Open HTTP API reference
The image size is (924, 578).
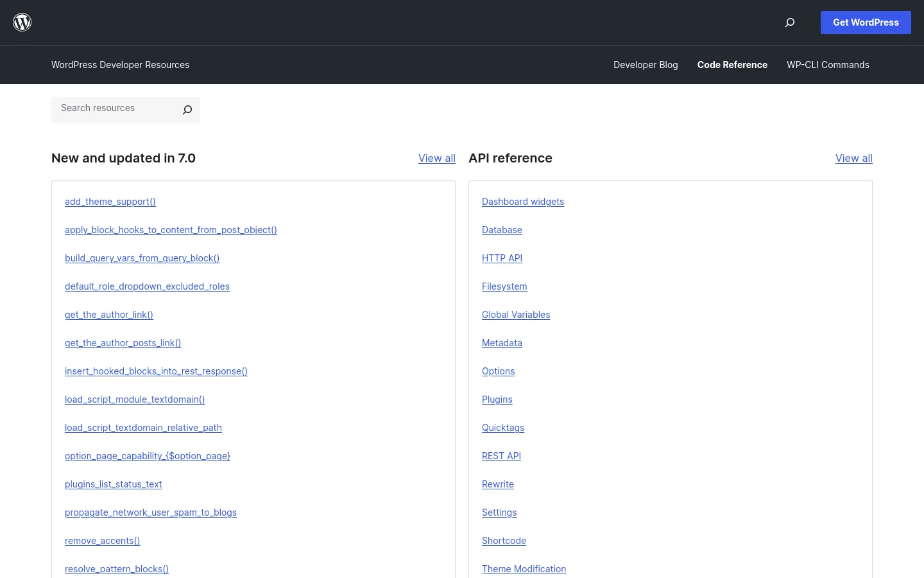pos(502,258)
